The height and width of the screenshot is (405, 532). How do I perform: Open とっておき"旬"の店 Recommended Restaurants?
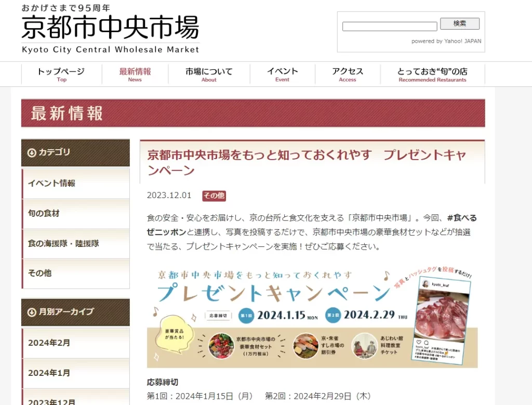(x=433, y=74)
